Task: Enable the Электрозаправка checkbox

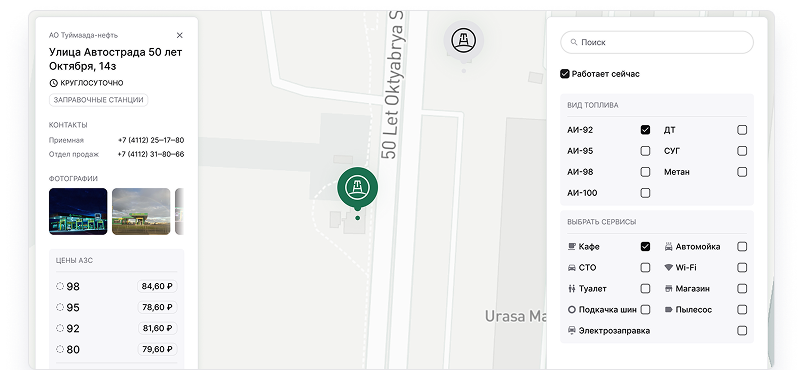Action: click(x=742, y=331)
